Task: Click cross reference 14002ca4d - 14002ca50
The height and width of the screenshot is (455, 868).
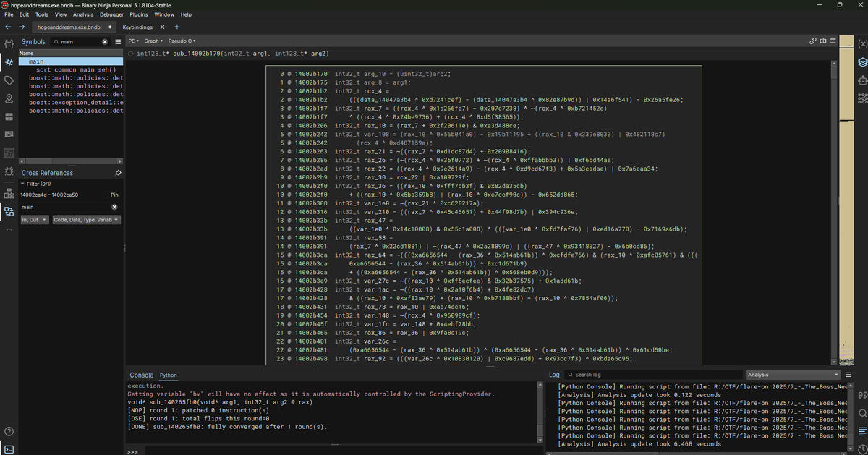Action: (x=49, y=195)
